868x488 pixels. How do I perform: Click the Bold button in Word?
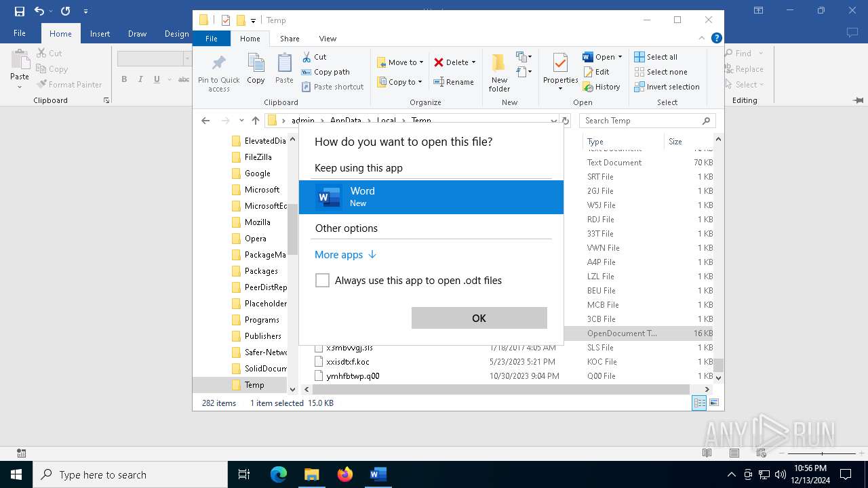coord(124,79)
